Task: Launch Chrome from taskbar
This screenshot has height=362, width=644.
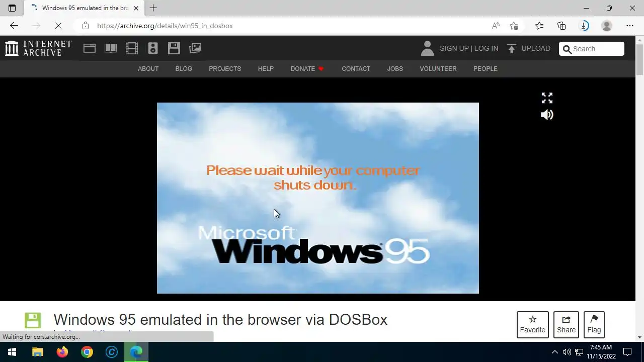Action: pyautogui.click(x=87, y=352)
